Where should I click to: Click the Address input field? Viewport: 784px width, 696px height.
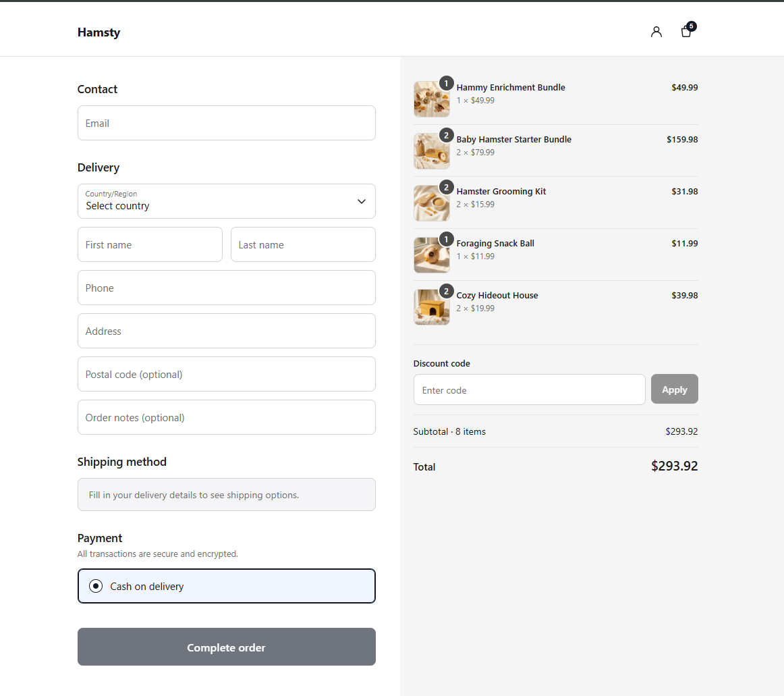click(x=227, y=331)
